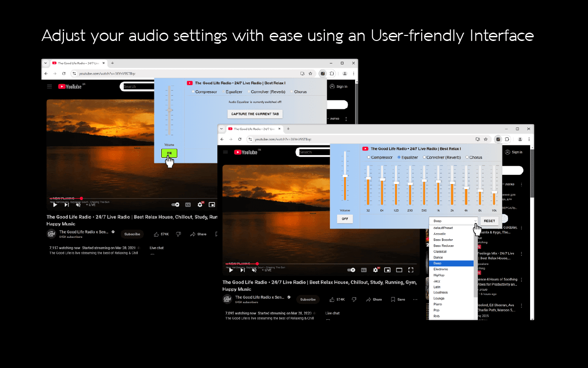
Task: Click the YouTube logo in the back window
Action: point(69,86)
